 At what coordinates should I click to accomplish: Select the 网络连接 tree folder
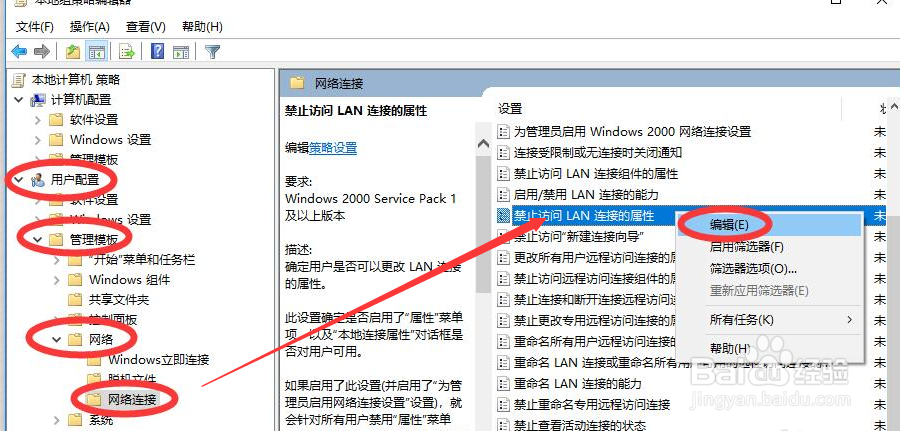coord(132,399)
